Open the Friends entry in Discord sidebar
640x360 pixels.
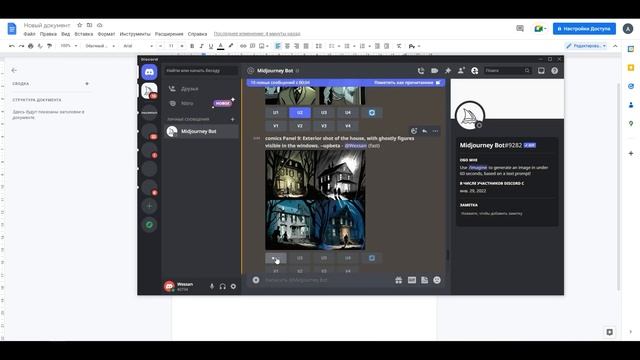click(x=201, y=89)
